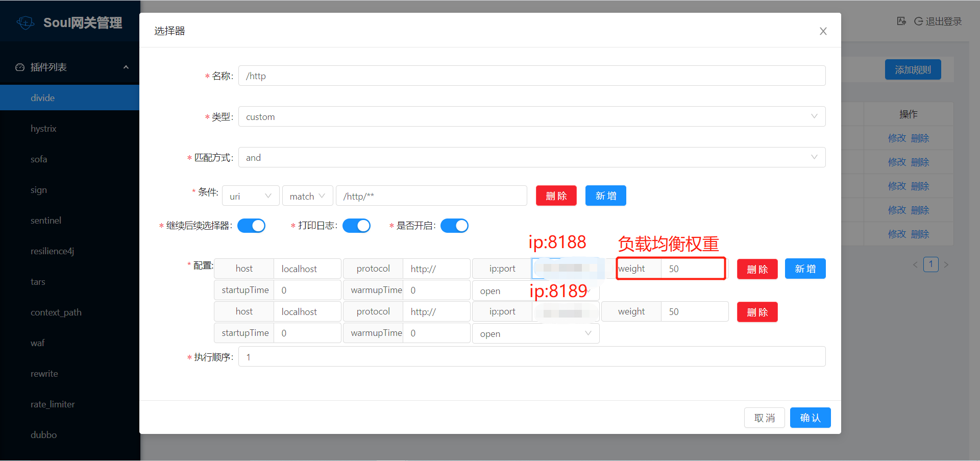The width and height of the screenshot is (980, 461).
Task: Click the 名称 input field
Action: tap(532, 76)
